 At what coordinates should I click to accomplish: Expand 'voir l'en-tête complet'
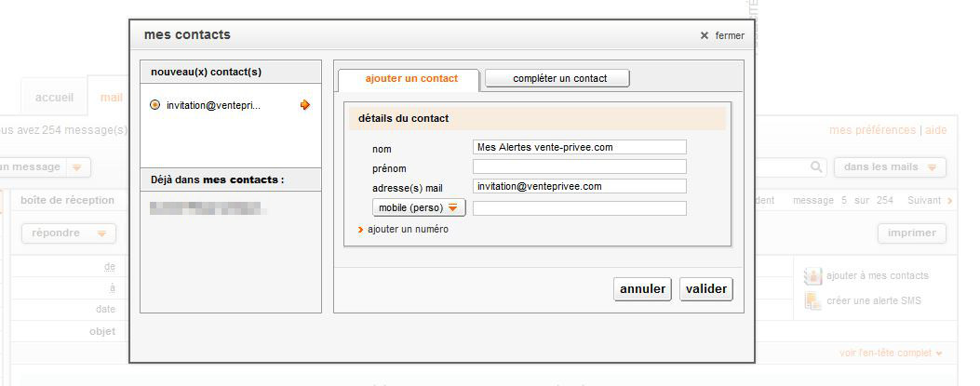[x=891, y=353]
